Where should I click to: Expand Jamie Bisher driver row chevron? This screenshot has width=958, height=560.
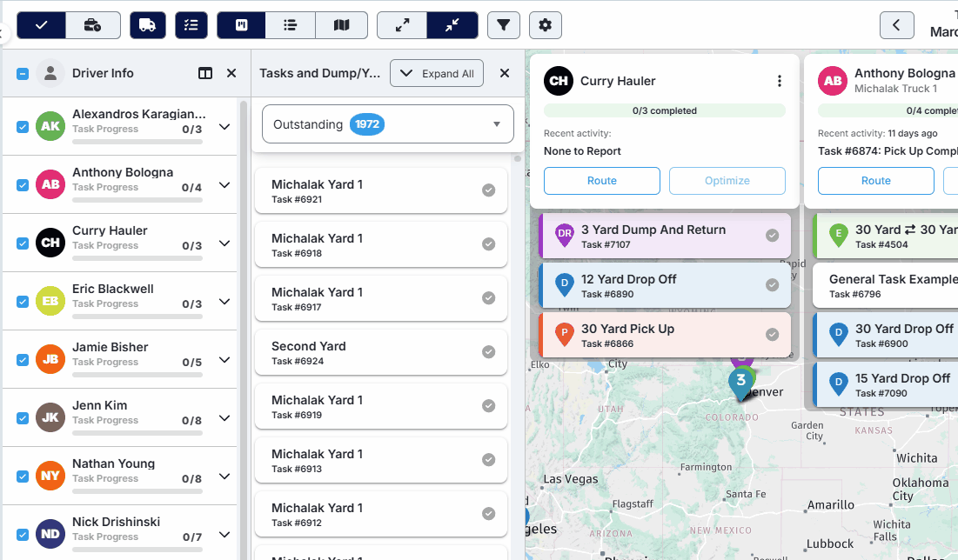(224, 360)
